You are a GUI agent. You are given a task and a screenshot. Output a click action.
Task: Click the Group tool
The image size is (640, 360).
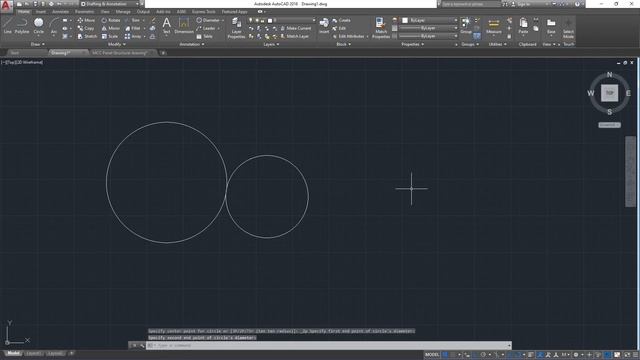466,25
